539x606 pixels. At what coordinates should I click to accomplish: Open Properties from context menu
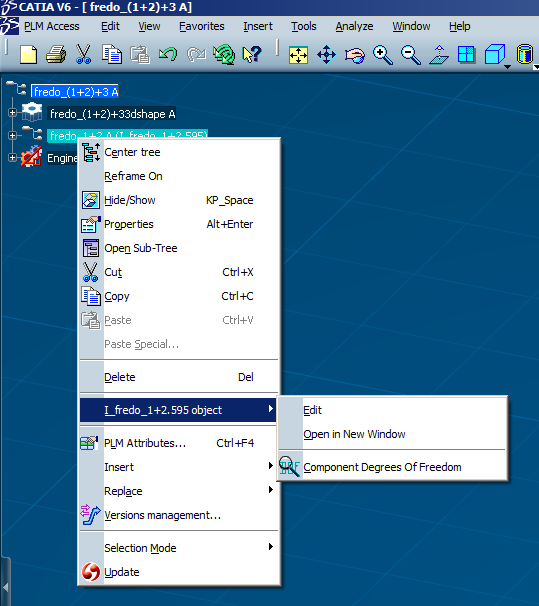(178, 224)
